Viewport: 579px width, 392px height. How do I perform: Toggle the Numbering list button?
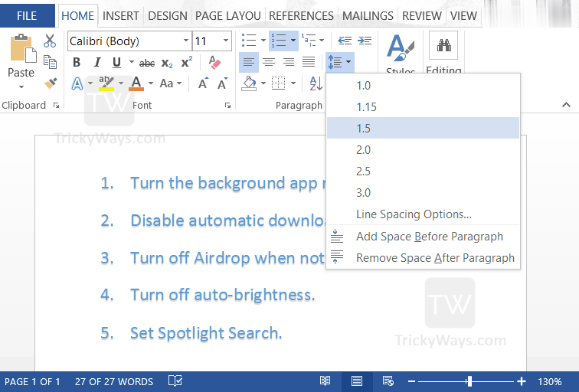coord(279,41)
